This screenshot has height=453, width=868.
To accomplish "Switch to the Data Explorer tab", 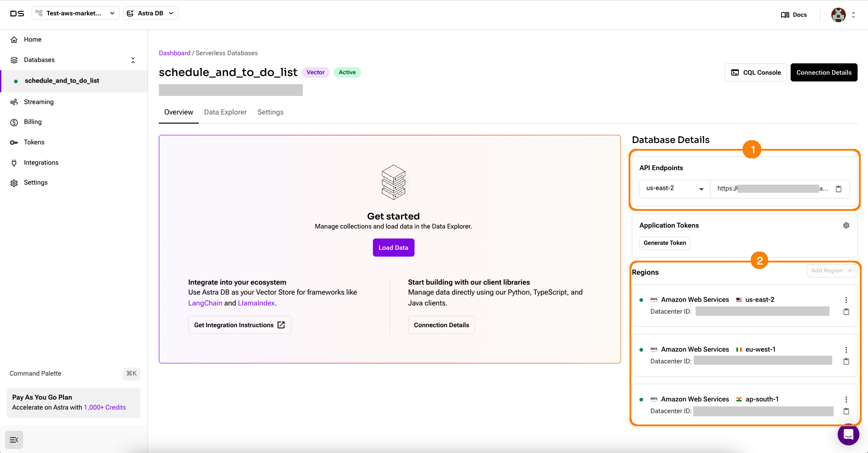I will point(225,112).
